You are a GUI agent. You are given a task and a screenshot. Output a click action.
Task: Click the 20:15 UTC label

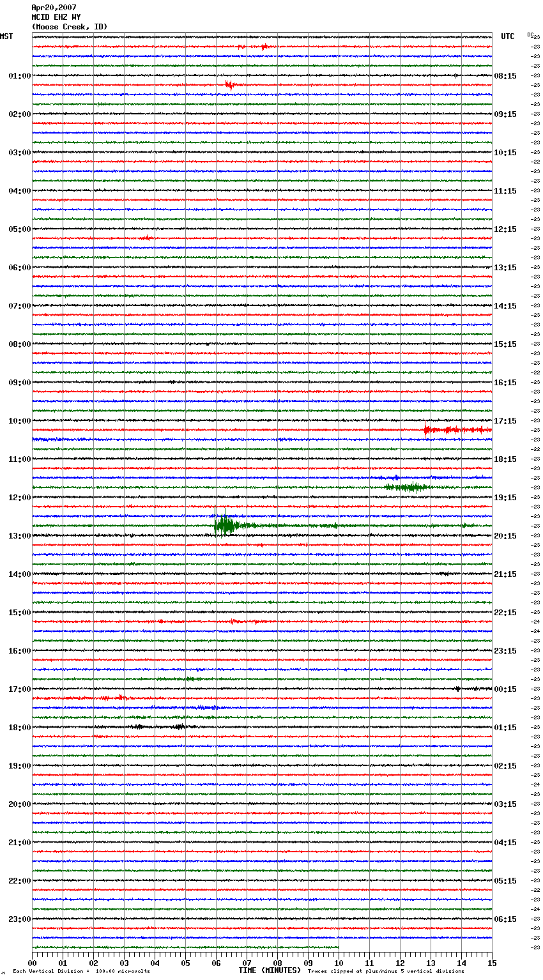pyautogui.click(x=505, y=536)
